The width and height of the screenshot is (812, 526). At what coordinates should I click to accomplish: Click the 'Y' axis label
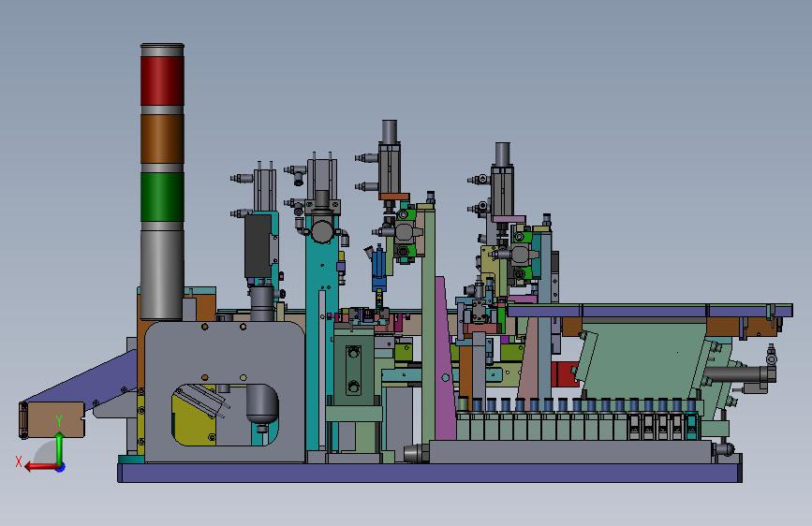click(59, 421)
